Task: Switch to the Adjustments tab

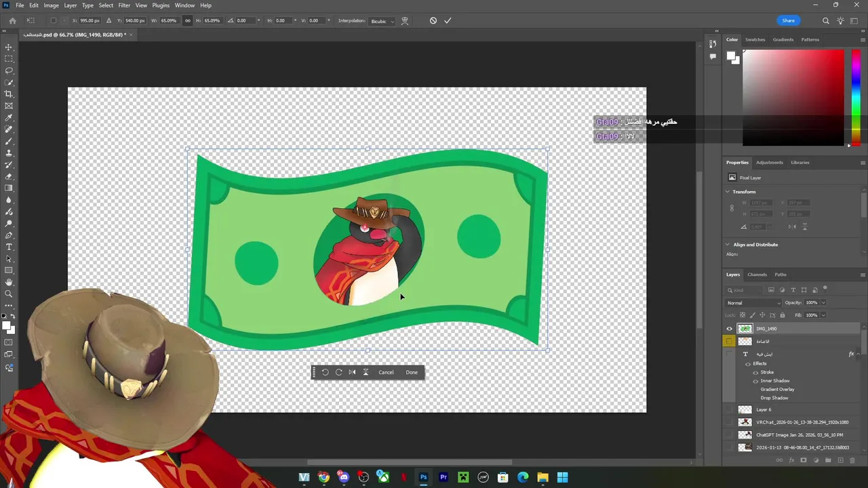Action: point(769,163)
